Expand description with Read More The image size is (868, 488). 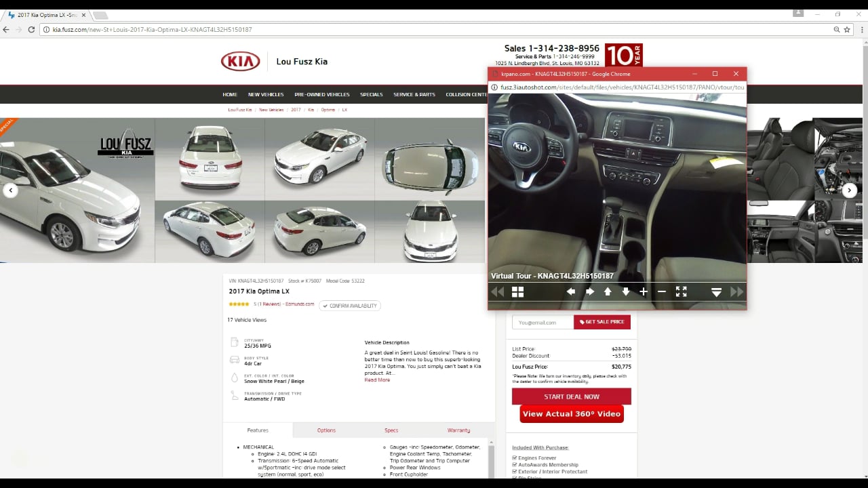(x=377, y=380)
